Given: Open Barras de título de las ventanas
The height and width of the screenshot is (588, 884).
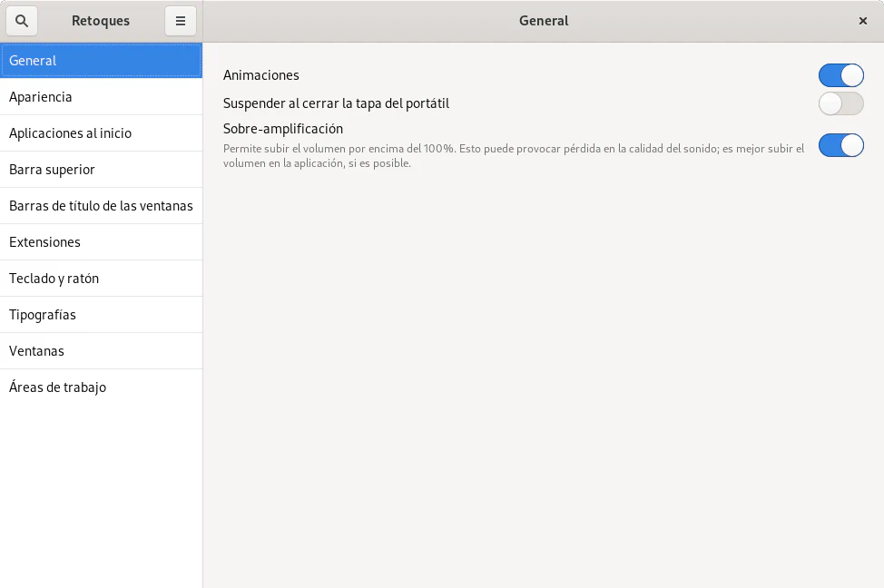Looking at the screenshot, I should [x=101, y=206].
